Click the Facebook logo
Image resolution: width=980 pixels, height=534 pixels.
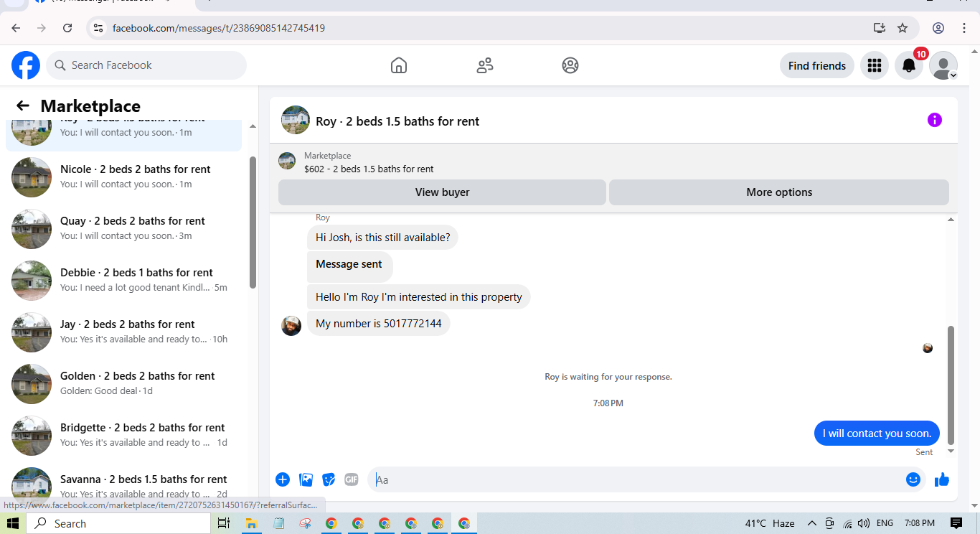tap(26, 65)
